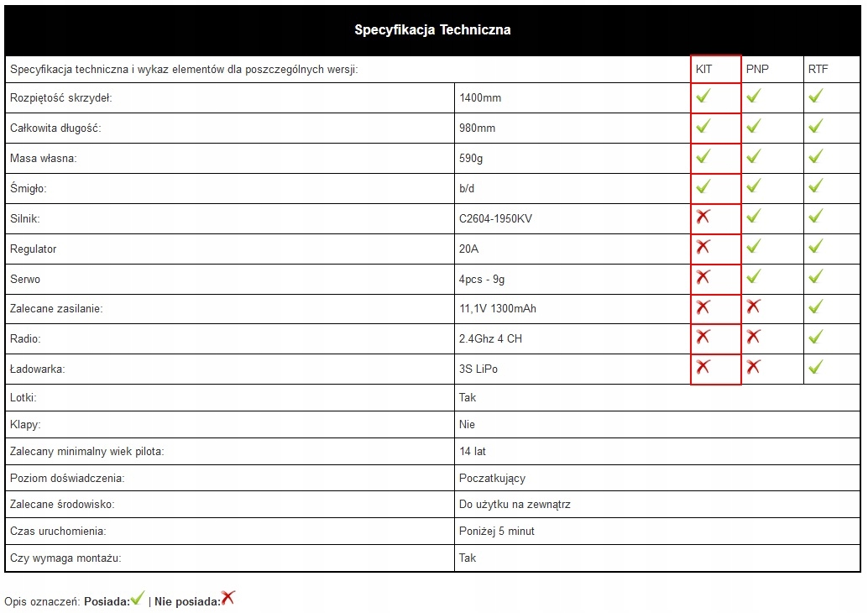Click the 11,1V 1300mAh value cell
The height and width of the screenshot is (613, 868).
(498, 308)
